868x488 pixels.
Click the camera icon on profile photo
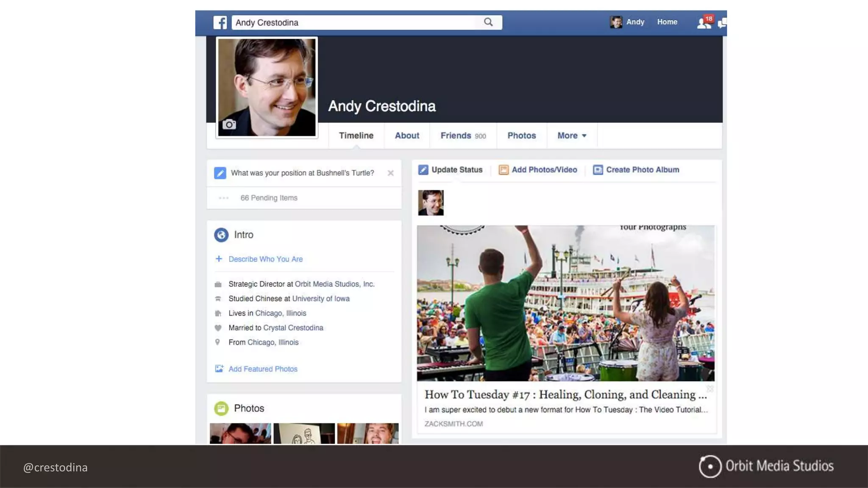[229, 125]
